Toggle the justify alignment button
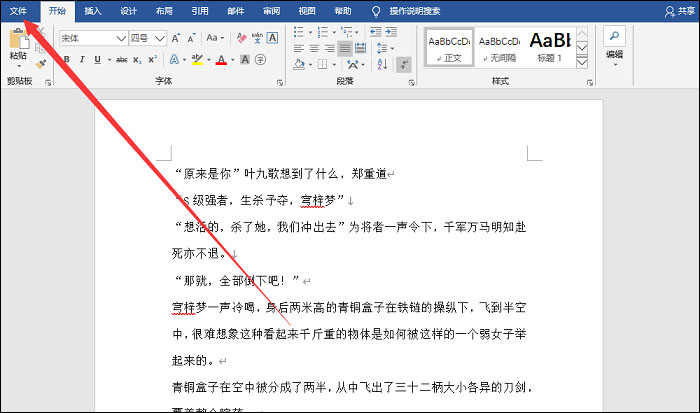700x413 pixels. tap(345, 47)
